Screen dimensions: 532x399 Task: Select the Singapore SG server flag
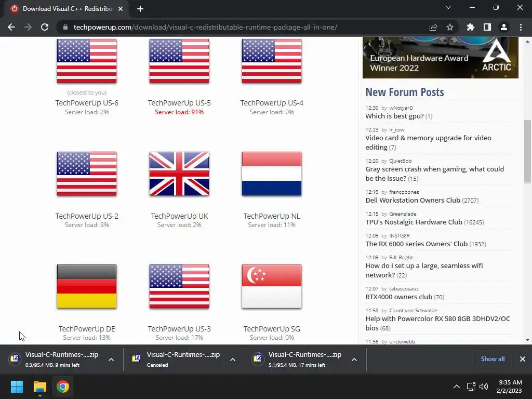click(x=272, y=287)
